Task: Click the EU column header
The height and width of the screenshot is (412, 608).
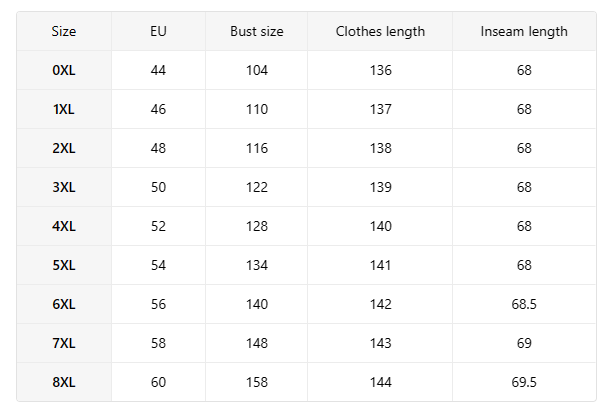Action: pos(158,31)
